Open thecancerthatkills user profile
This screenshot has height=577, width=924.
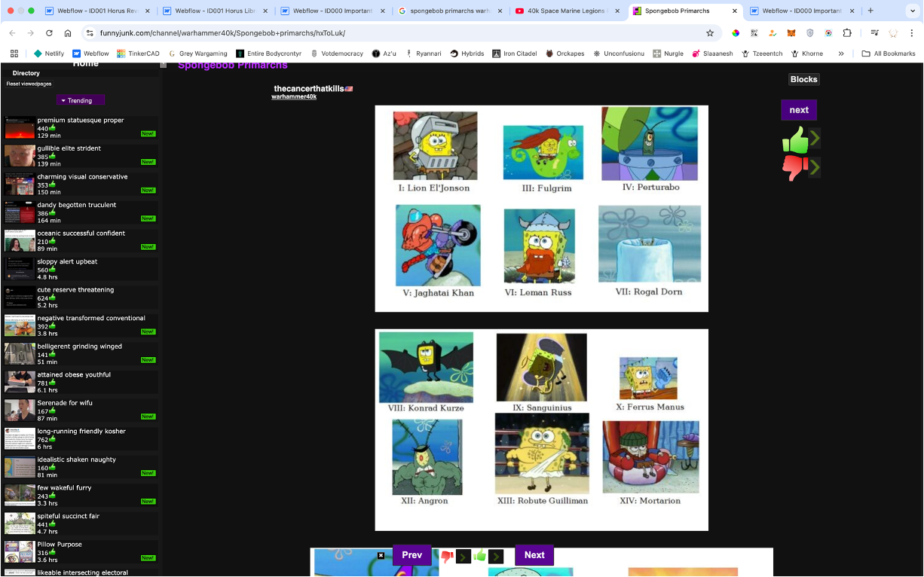309,89
